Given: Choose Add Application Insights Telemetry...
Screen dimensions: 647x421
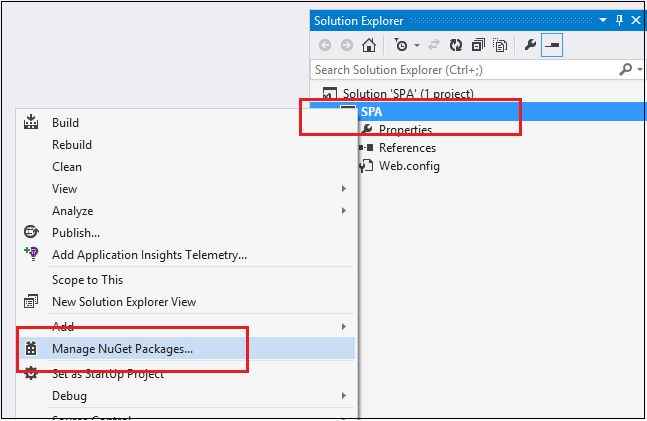Looking at the screenshot, I should coord(149,255).
